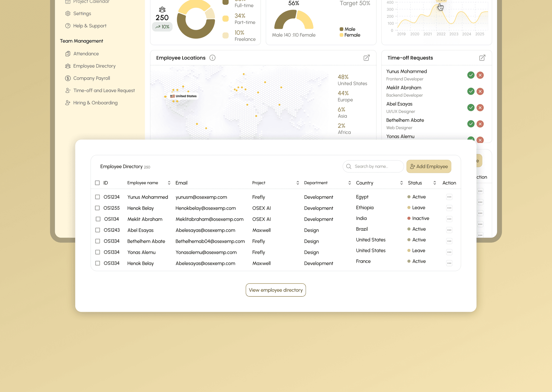This screenshot has width=552, height=392.
Task: Toggle sort on the Department column
Action: (x=350, y=183)
